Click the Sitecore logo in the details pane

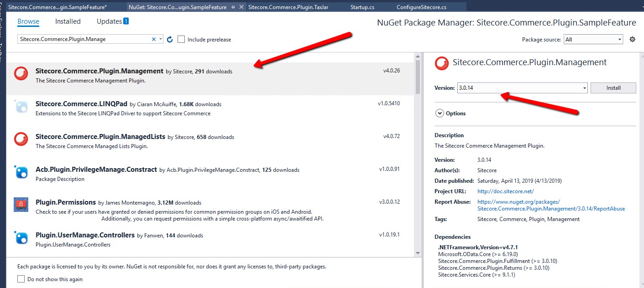click(x=442, y=63)
